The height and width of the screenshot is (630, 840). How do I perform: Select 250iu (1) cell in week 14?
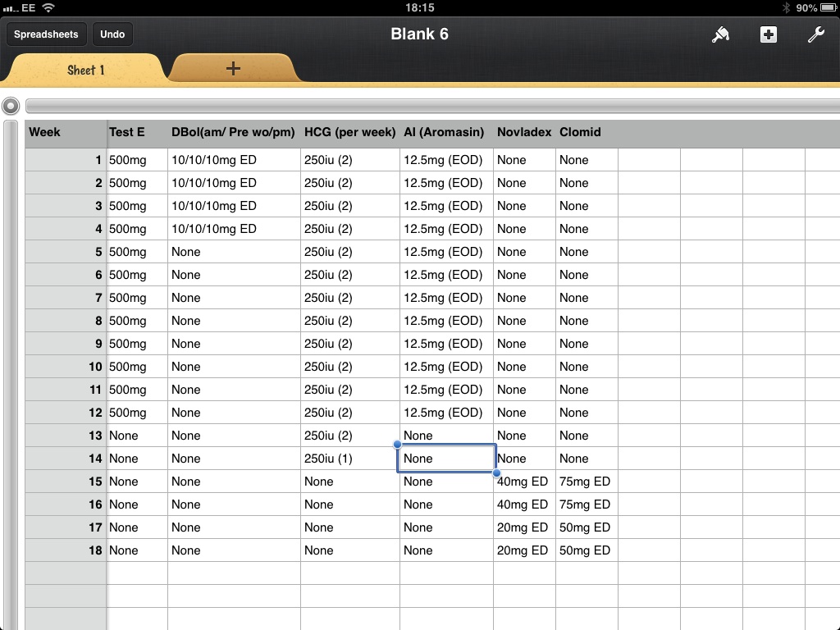[350, 459]
